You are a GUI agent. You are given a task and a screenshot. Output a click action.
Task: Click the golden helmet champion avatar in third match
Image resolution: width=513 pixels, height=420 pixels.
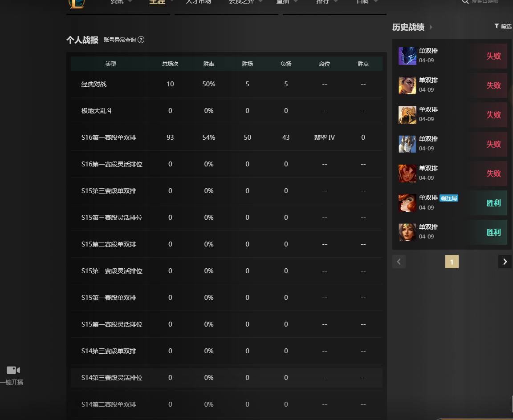click(x=407, y=115)
